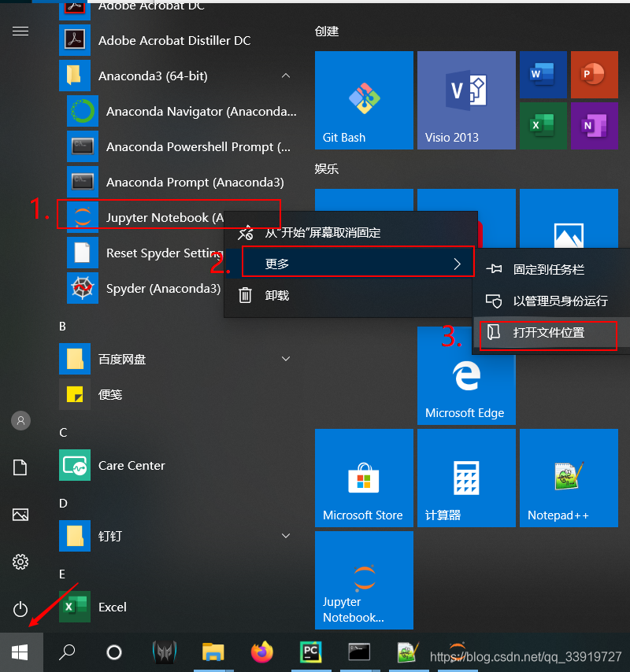The height and width of the screenshot is (672, 630).
Task: Click the letter B section header
Action: pos(63,327)
